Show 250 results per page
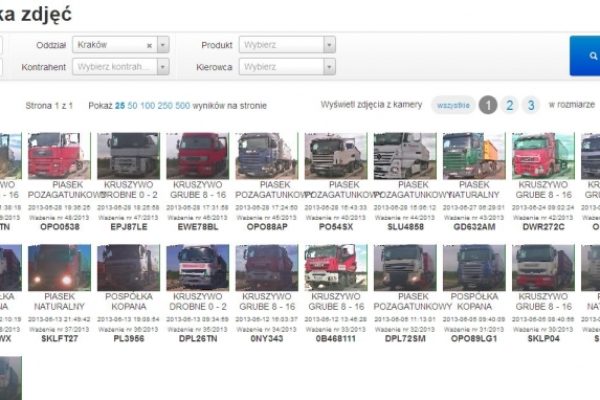The height and width of the screenshot is (400, 600). point(165,106)
